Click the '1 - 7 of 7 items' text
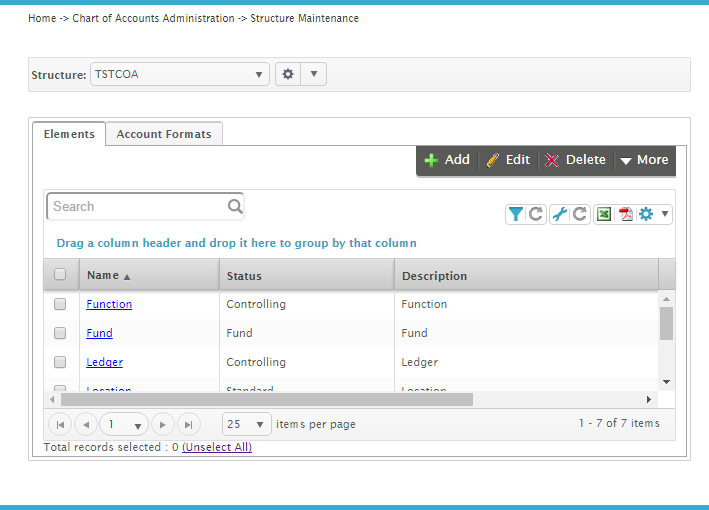 [x=619, y=423]
